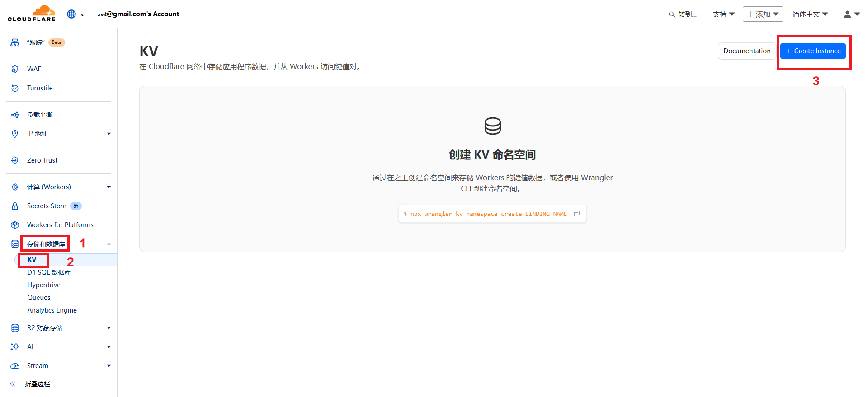Select D1 SQL 数据库 in sidebar
The image size is (868, 397).
click(x=49, y=272)
